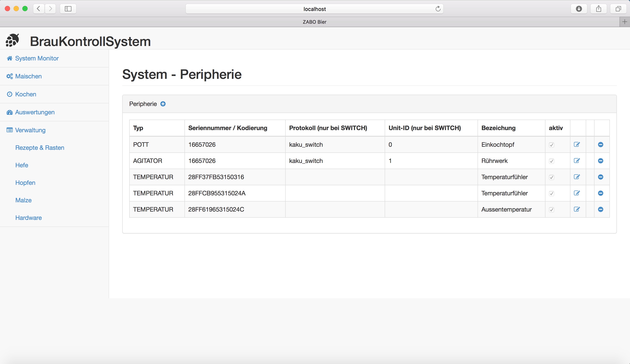Open the Hardware submenu link
This screenshot has height=364, width=630.
click(x=28, y=218)
